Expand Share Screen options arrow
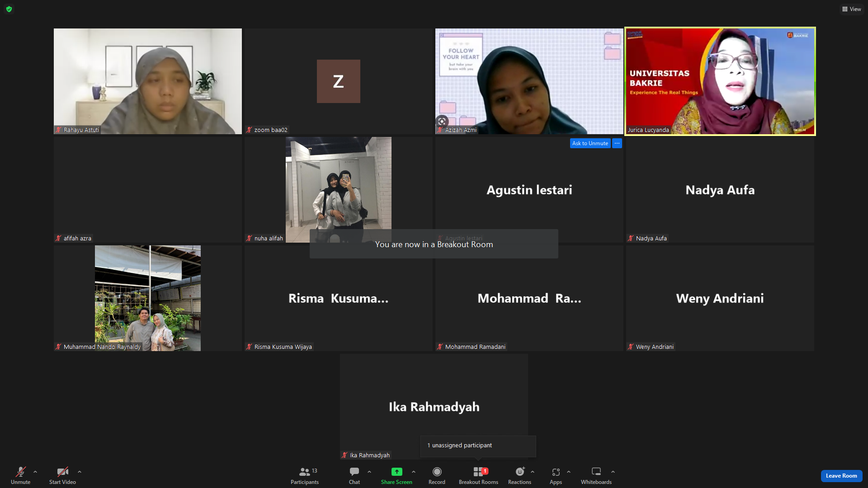This screenshot has height=488, width=868. [414, 472]
